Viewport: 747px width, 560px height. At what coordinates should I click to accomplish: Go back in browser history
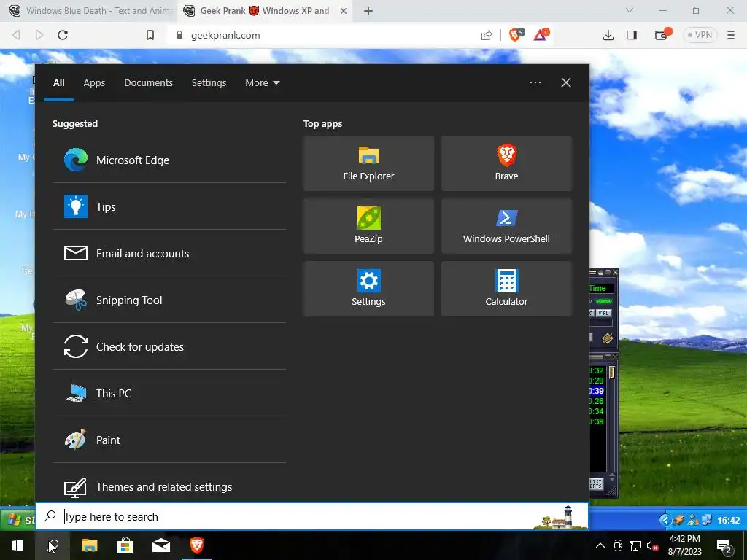coord(16,35)
